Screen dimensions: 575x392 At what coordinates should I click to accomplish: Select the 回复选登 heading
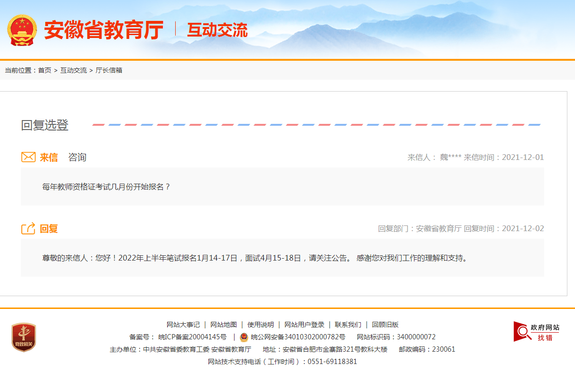(x=45, y=125)
